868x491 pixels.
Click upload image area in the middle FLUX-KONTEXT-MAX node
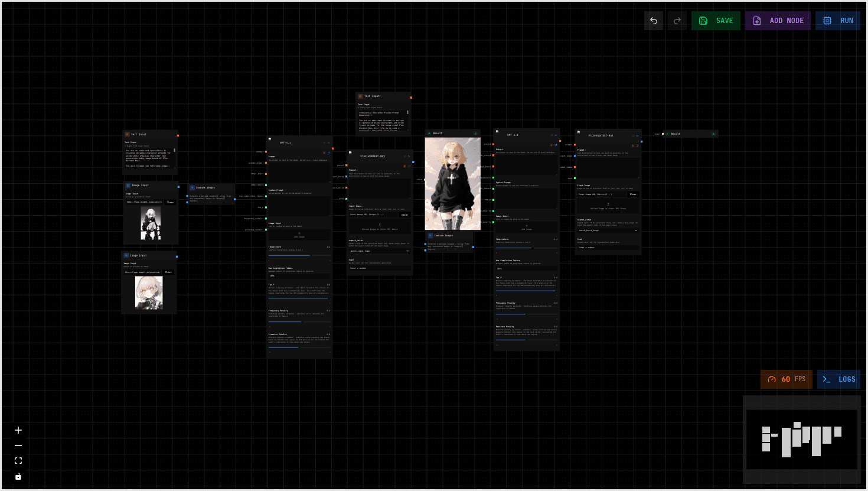pyautogui.click(x=380, y=227)
